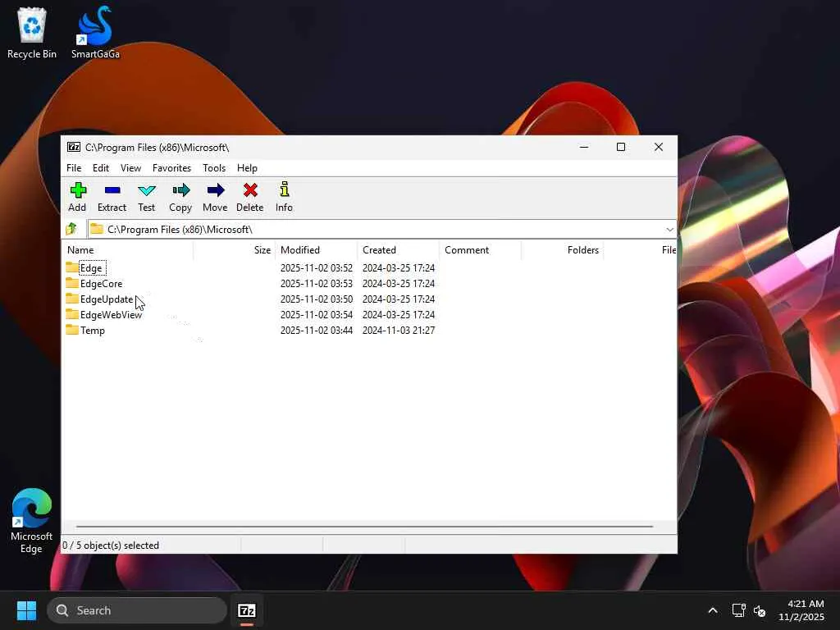Select the Temp folder icon
This screenshot has height=630, width=840.
click(72, 330)
